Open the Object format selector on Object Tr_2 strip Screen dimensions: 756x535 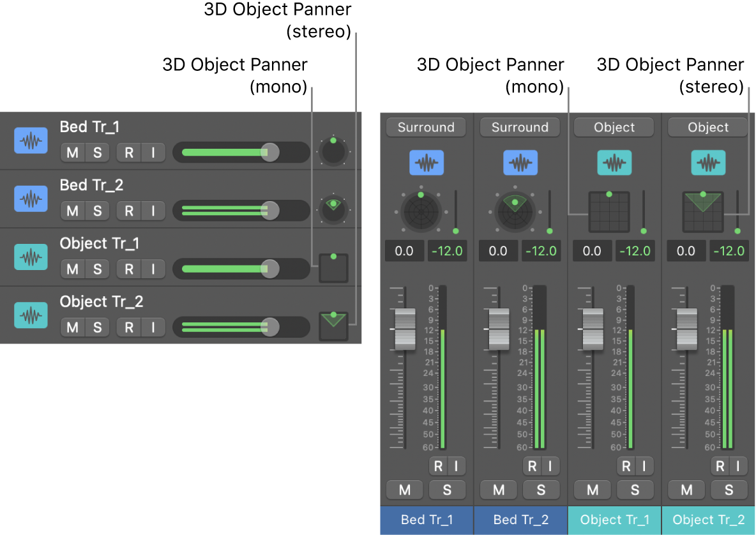[707, 127]
